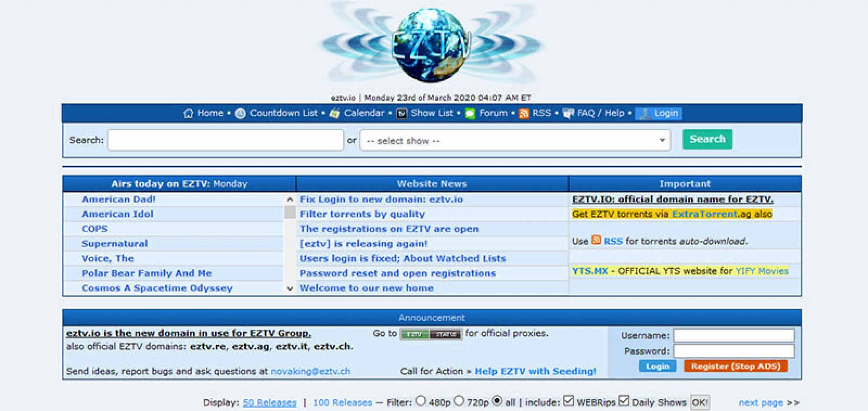Click the Login user icon in navbar
Screen dimensions: 868x411
(645, 113)
